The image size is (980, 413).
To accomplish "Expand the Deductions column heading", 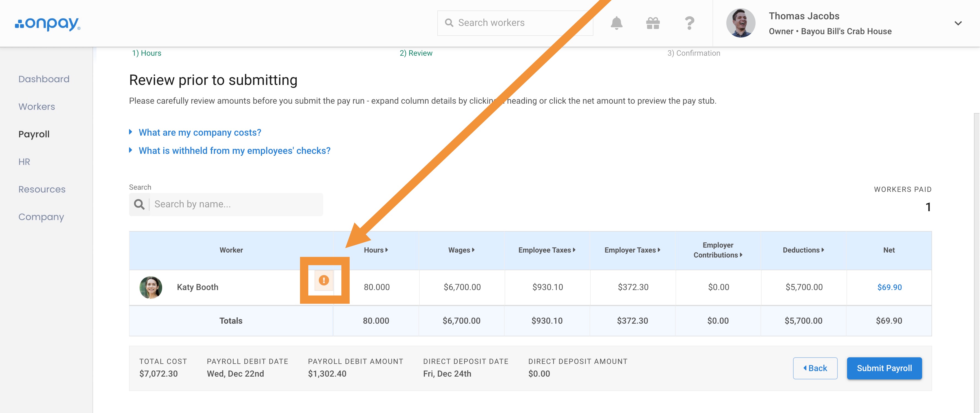I will coord(803,250).
